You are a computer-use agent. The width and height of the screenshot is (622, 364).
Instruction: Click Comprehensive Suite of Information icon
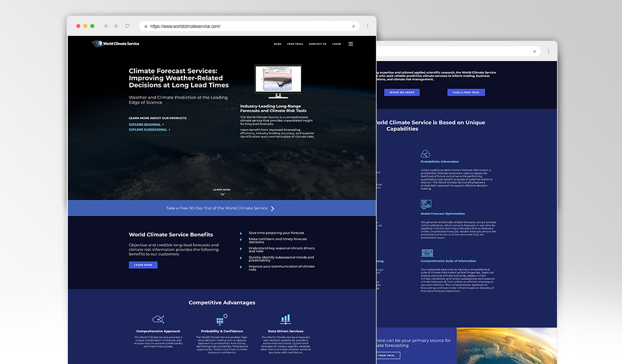[x=427, y=253]
